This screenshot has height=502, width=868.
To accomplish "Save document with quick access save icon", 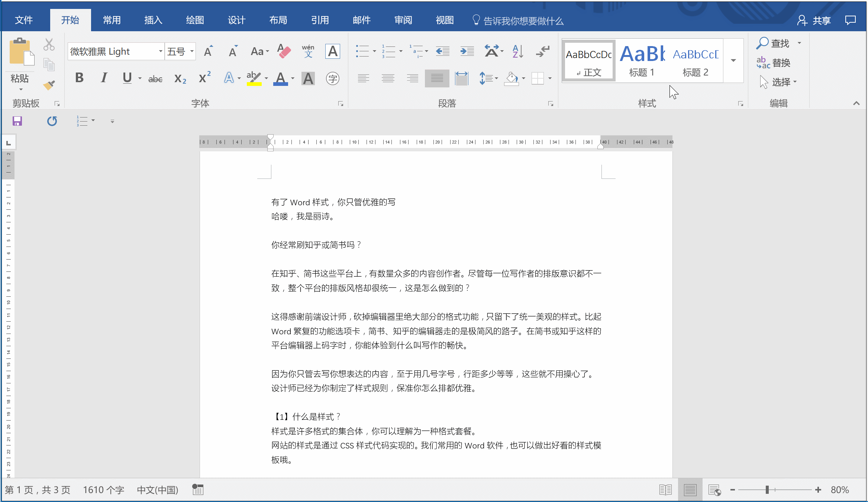I will pos(17,121).
